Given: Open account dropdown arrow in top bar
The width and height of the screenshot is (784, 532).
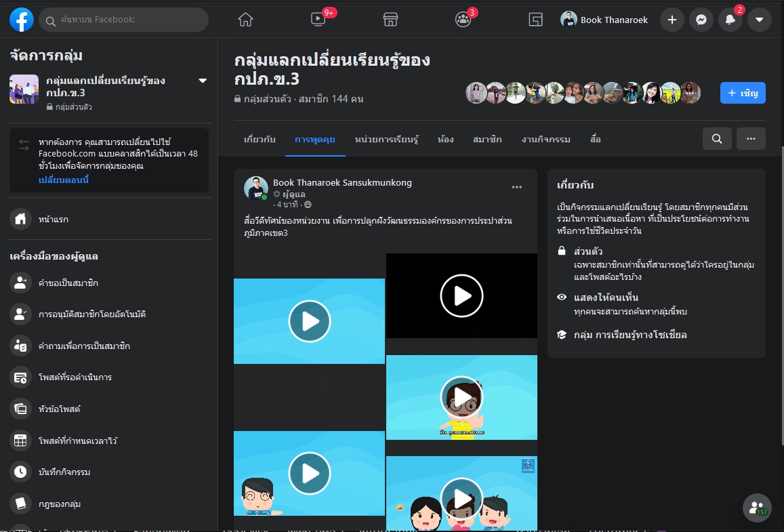Looking at the screenshot, I should coord(759,20).
